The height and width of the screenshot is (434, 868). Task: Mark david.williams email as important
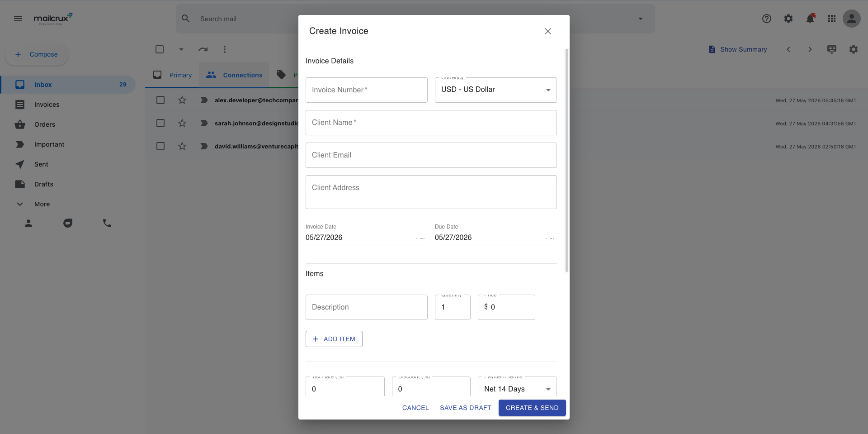click(x=204, y=146)
